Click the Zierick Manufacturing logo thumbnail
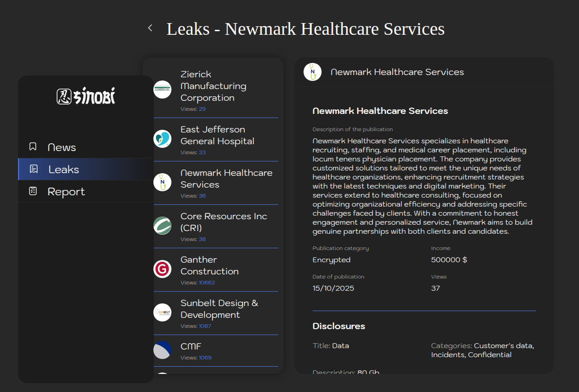 tap(162, 90)
